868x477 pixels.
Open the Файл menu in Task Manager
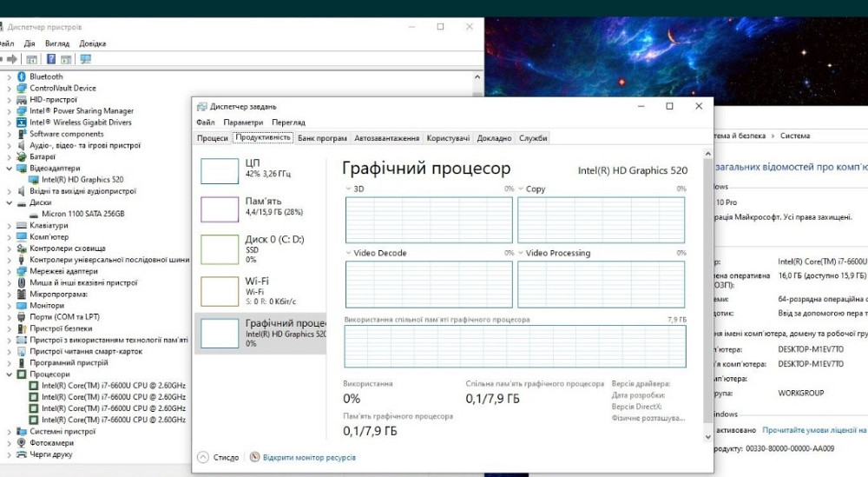click(x=206, y=123)
